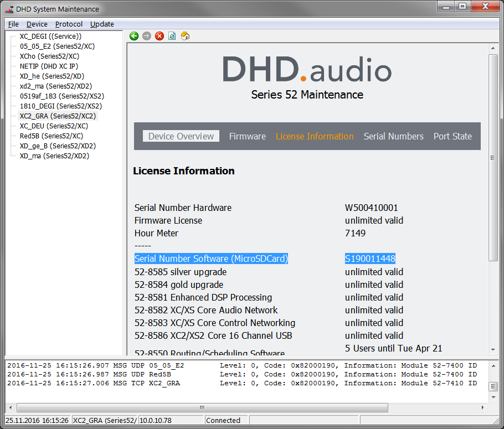Click the Hour Meter label
Screen dimensions: 504x429
(156, 233)
